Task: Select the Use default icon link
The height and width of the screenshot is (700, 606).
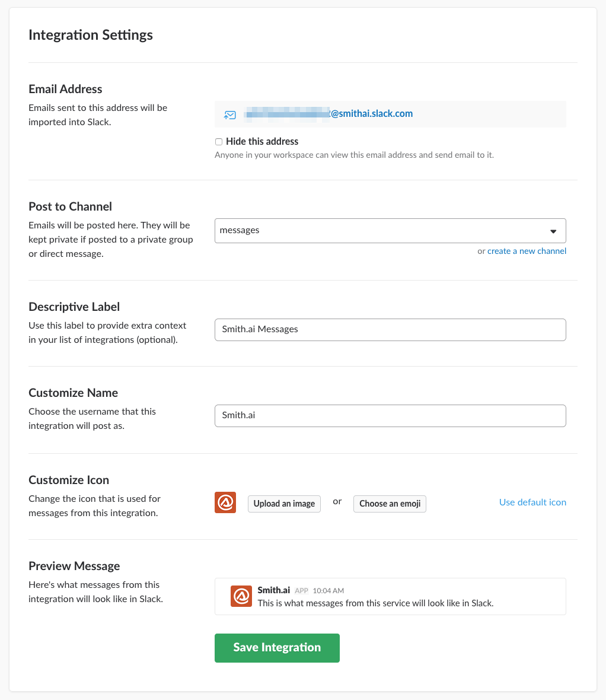Action: click(x=532, y=502)
